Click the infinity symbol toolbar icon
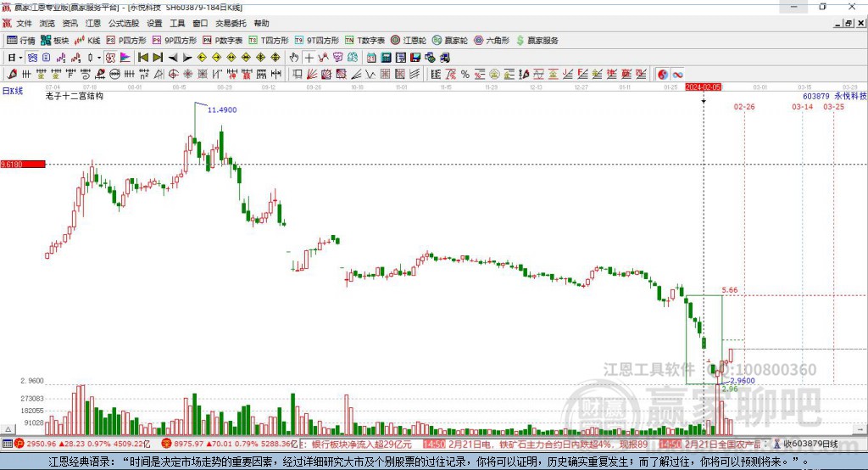This screenshot has height=470, width=868. point(677,75)
